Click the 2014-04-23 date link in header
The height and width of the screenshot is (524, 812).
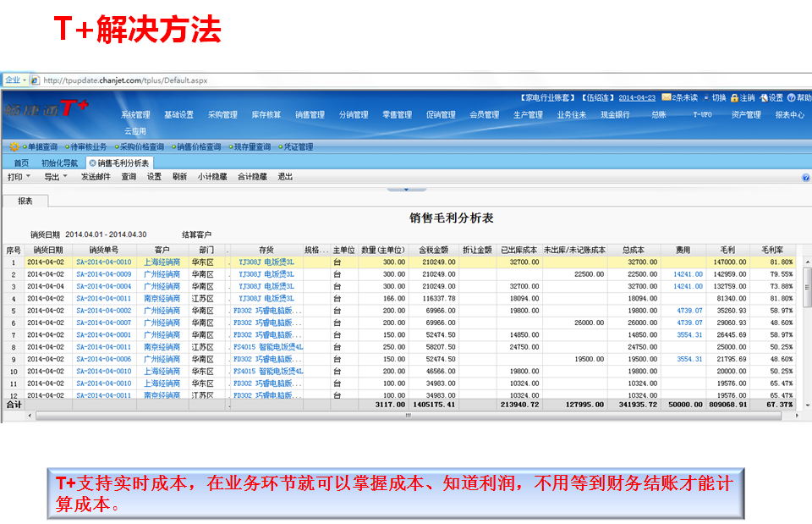637,98
